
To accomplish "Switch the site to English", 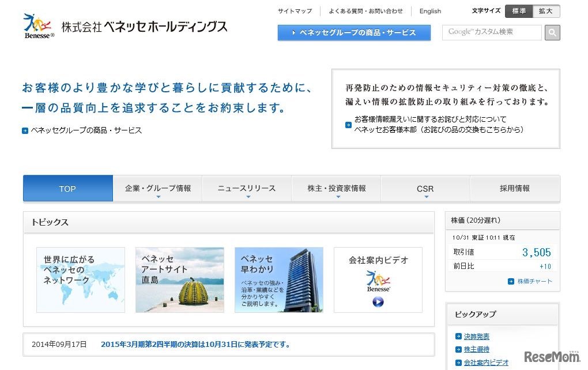I will pos(429,11).
